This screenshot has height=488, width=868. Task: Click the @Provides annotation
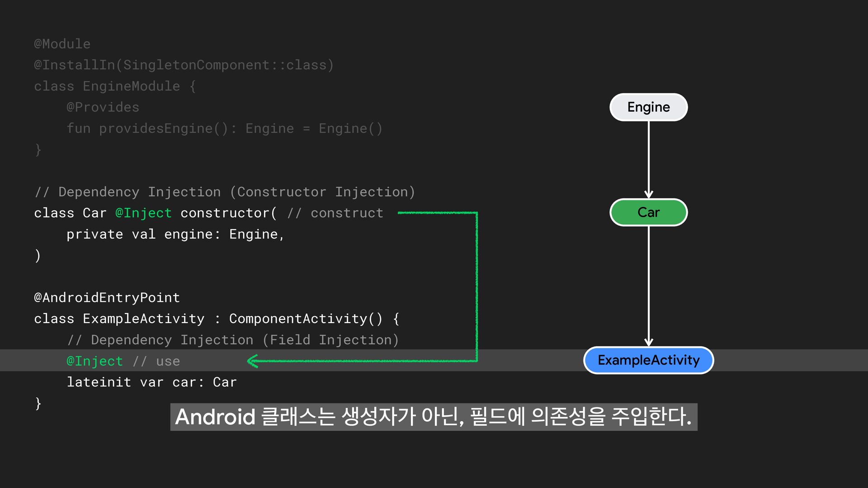103,107
